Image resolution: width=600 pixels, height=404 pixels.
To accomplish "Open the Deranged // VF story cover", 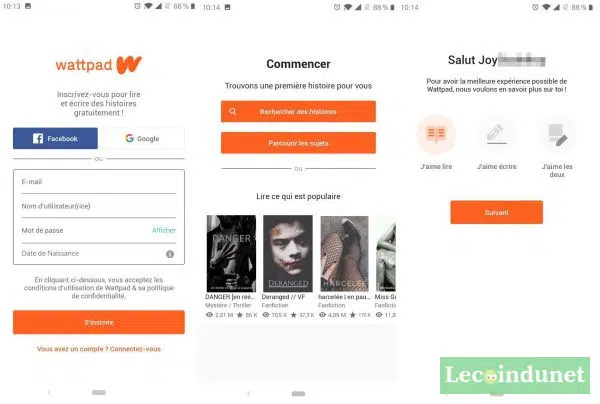I will point(287,253).
